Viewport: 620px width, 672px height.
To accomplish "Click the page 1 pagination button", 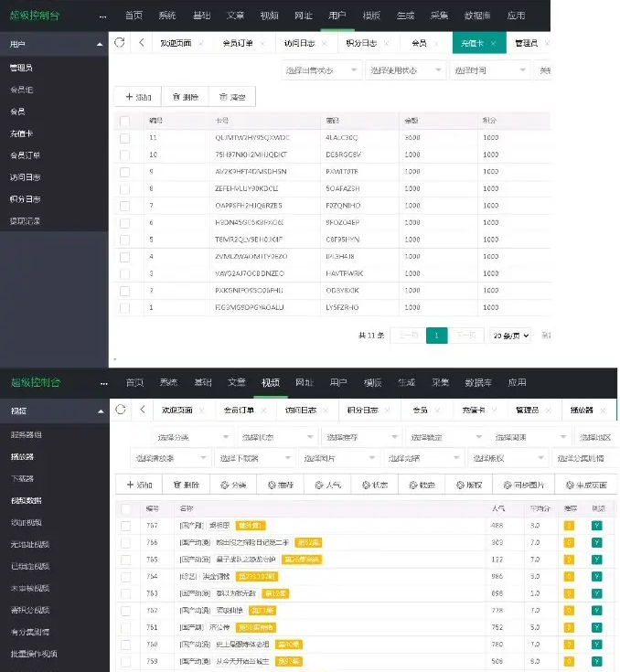I will [437, 336].
